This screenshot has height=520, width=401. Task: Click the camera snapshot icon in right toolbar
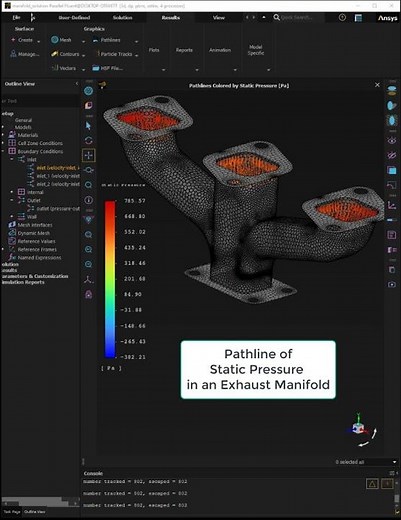[392, 284]
